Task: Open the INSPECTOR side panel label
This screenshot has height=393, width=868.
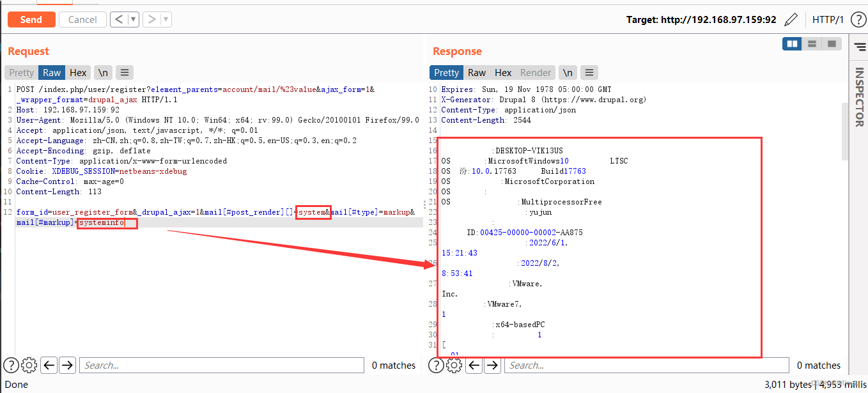Action: pos(858,96)
